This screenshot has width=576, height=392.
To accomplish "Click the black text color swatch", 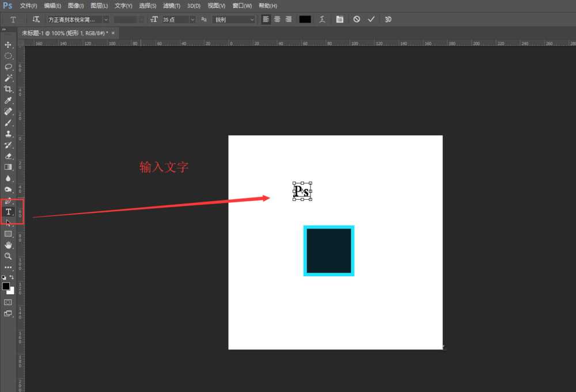I will [x=305, y=19].
